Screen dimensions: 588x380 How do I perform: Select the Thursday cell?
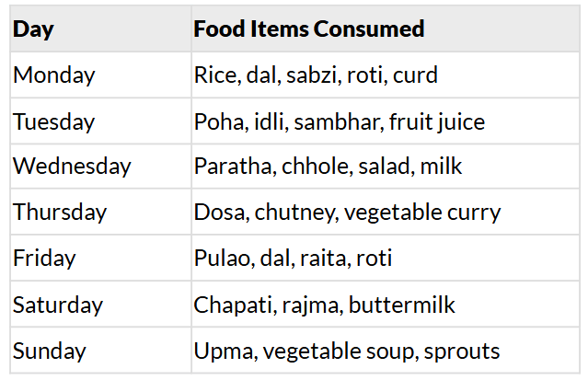pyautogui.click(x=60, y=213)
